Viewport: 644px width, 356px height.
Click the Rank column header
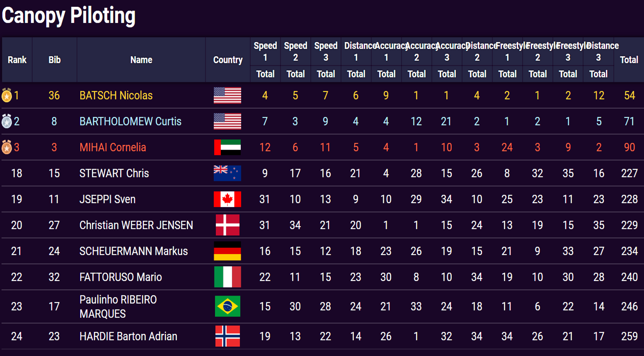[17, 60]
